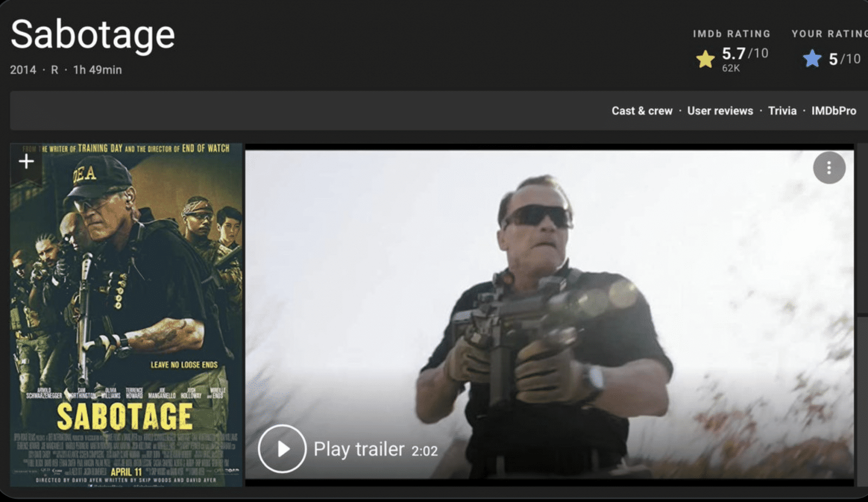Screen dimensions: 868x502
Task: Click the Sabotage title heading
Action: pyautogui.click(x=93, y=35)
